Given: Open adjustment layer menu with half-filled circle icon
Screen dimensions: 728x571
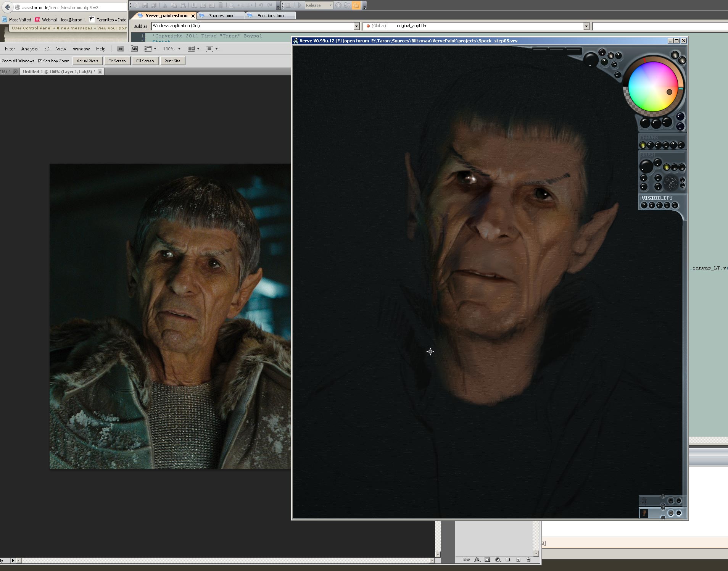Looking at the screenshot, I should pyautogui.click(x=498, y=560).
